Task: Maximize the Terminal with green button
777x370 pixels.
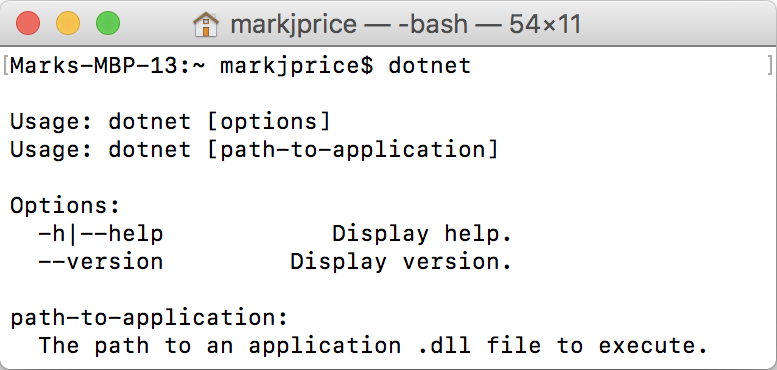Action: (x=108, y=24)
